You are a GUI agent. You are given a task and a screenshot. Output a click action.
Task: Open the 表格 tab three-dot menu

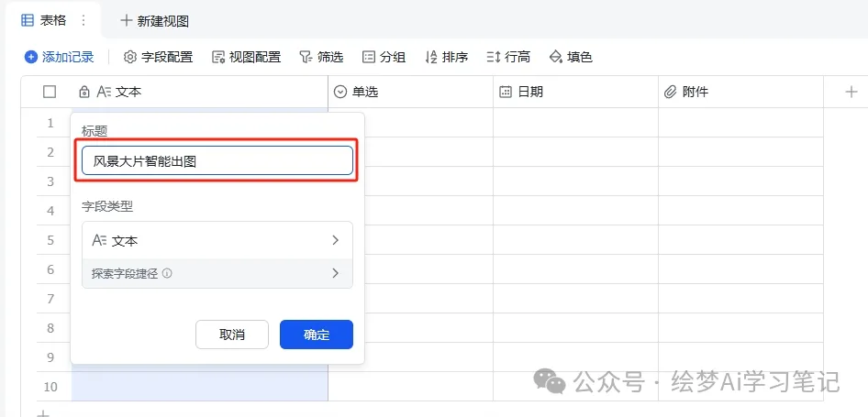[x=83, y=20]
